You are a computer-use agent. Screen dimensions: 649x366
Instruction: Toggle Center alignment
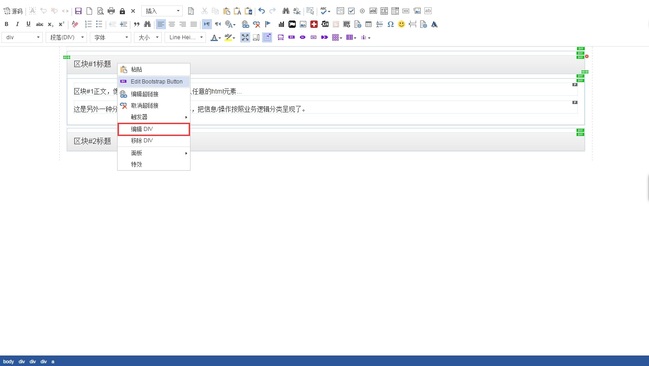point(172,24)
